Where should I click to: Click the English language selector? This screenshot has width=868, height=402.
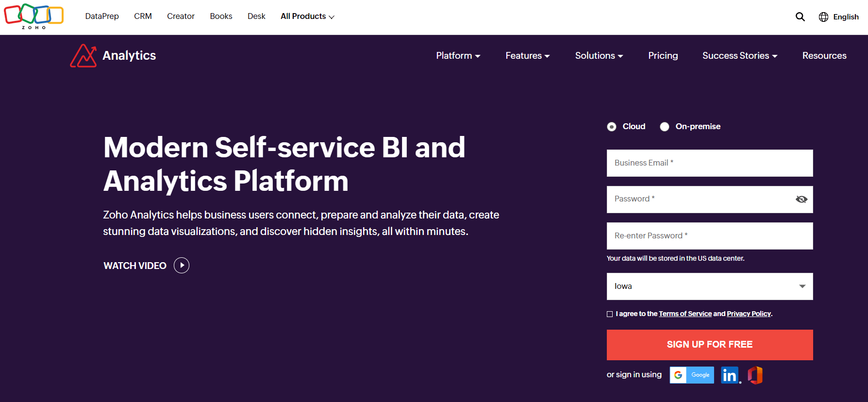846,17
